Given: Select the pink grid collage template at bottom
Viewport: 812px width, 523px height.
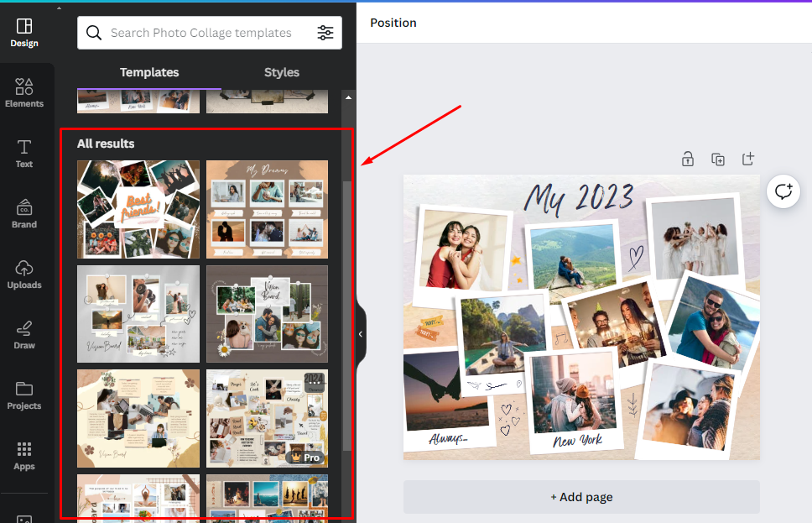Looking at the screenshot, I should (138, 498).
